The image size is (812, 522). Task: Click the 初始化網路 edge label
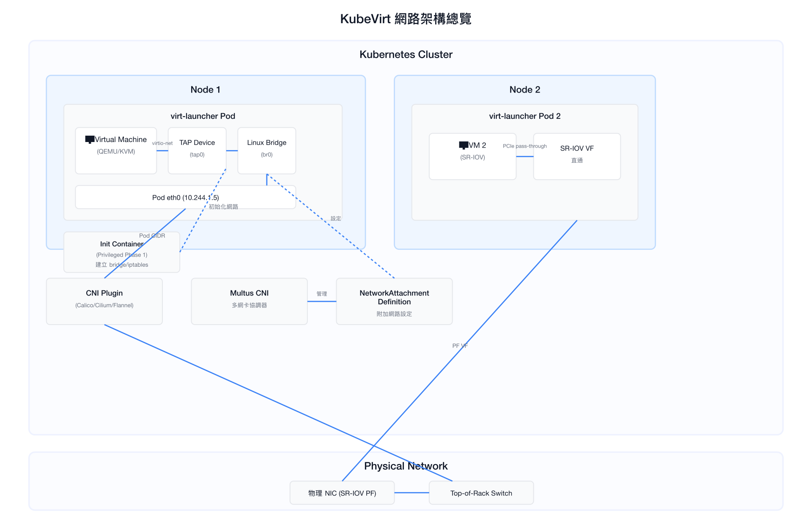(x=224, y=207)
